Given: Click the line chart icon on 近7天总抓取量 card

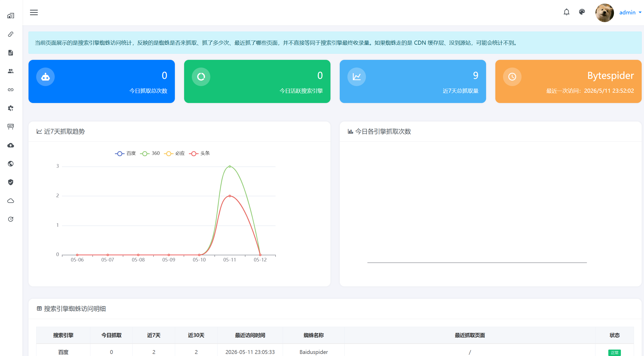Looking at the screenshot, I should (x=357, y=77).
